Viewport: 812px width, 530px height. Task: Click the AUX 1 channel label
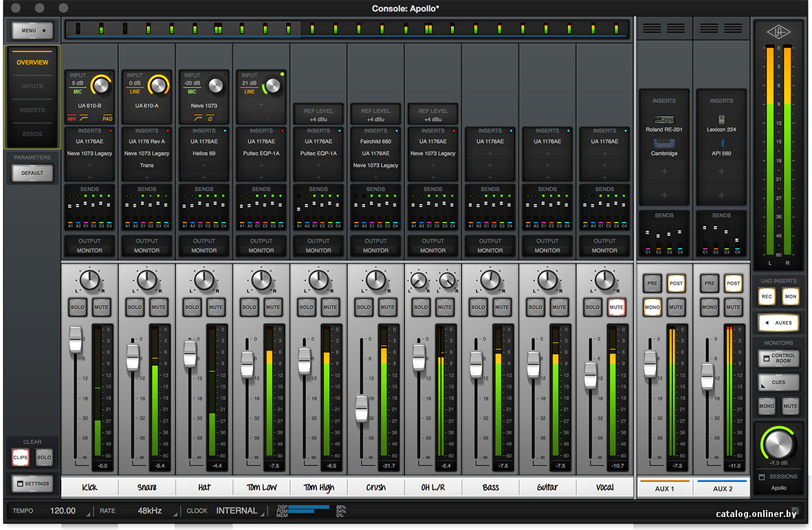pyautogui.click(x=664, y=489)
